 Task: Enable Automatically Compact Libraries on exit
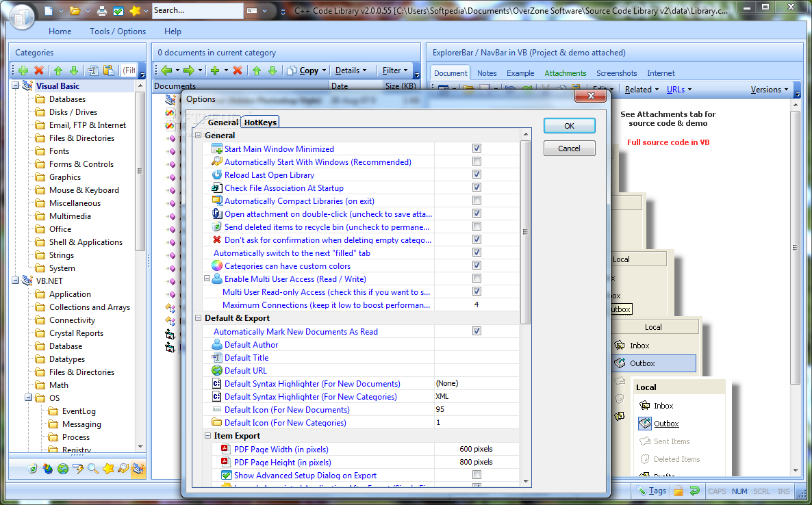[x=477, y=200]
